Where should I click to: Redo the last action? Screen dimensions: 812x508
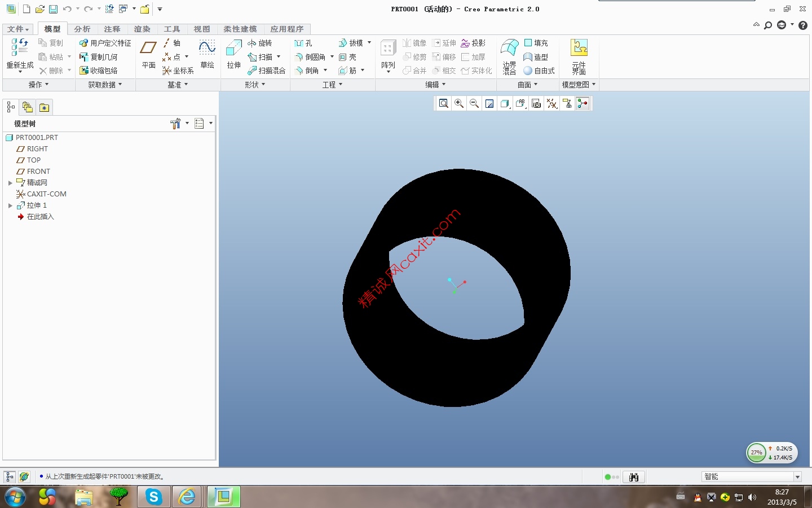[88, 9]
